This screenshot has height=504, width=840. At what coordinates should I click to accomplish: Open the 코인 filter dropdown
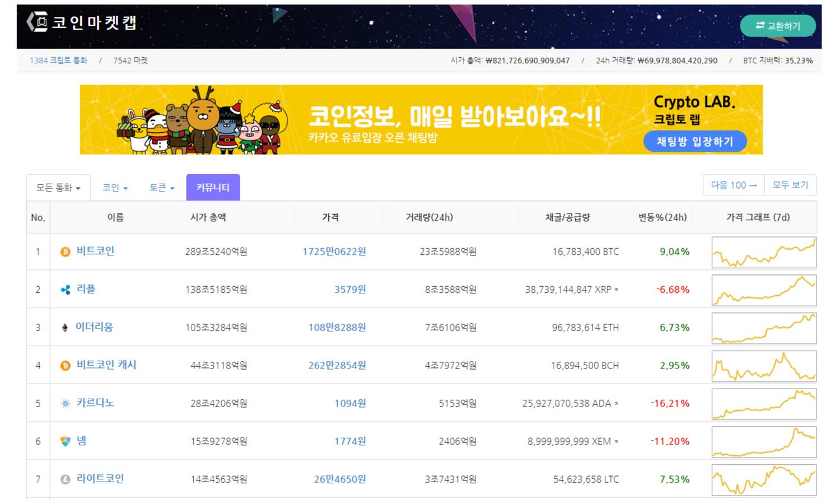114,187
